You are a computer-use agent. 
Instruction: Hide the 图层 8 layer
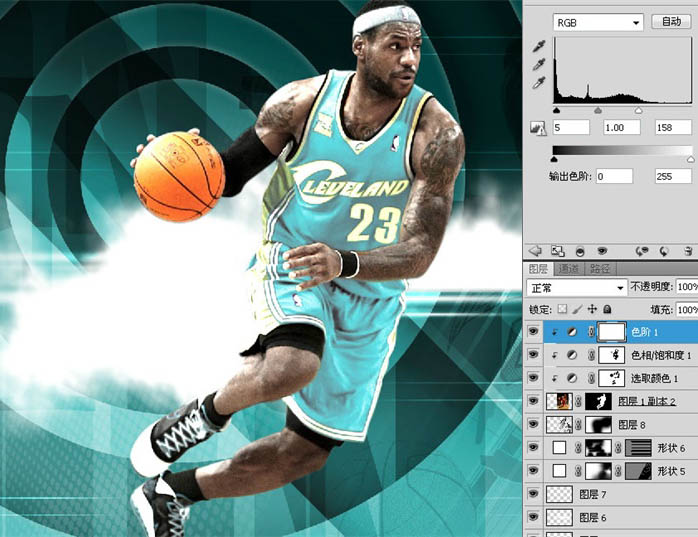[533, 424]
